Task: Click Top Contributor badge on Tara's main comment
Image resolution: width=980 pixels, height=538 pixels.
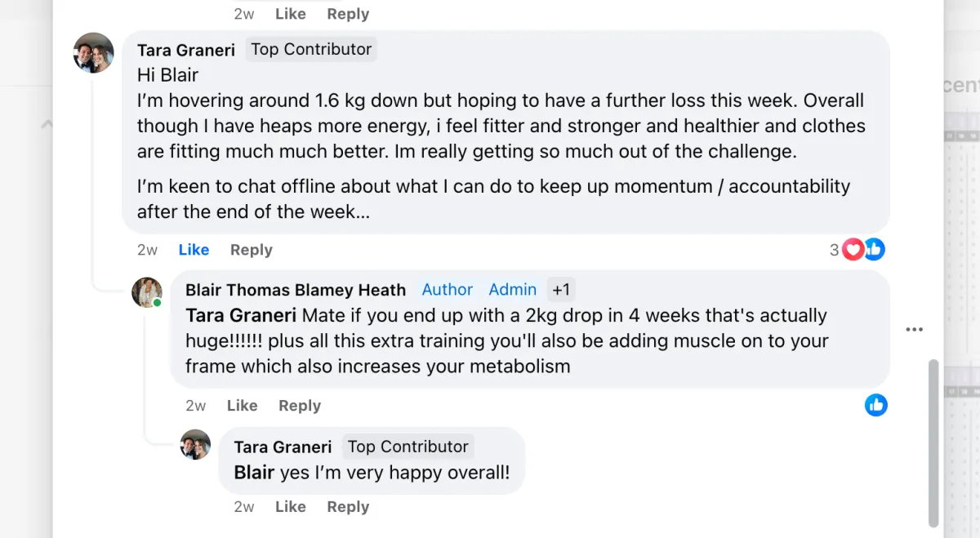Action: (x=311, y=49)
